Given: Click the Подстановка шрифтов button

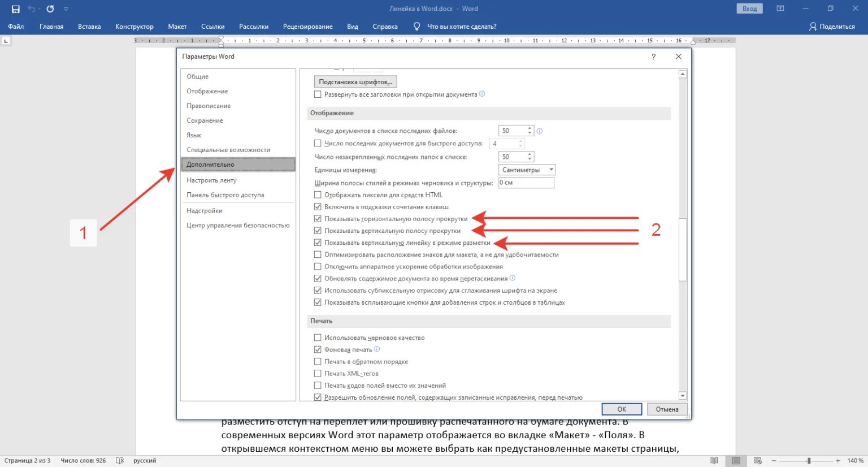Looking at the screenshot, I should (355, 82).
